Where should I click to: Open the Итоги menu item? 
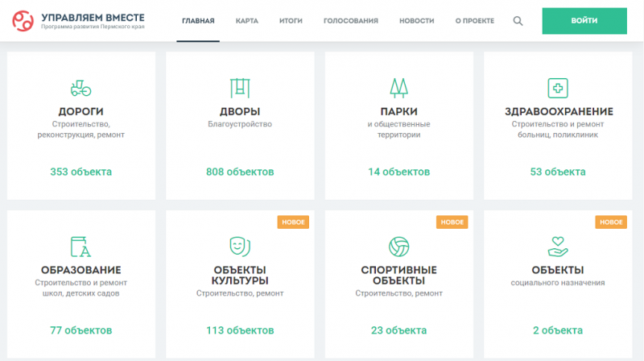291,21
